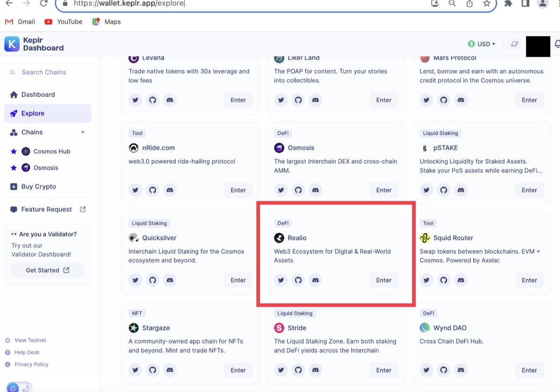Click Enter on Wynd DAO card

529,370
